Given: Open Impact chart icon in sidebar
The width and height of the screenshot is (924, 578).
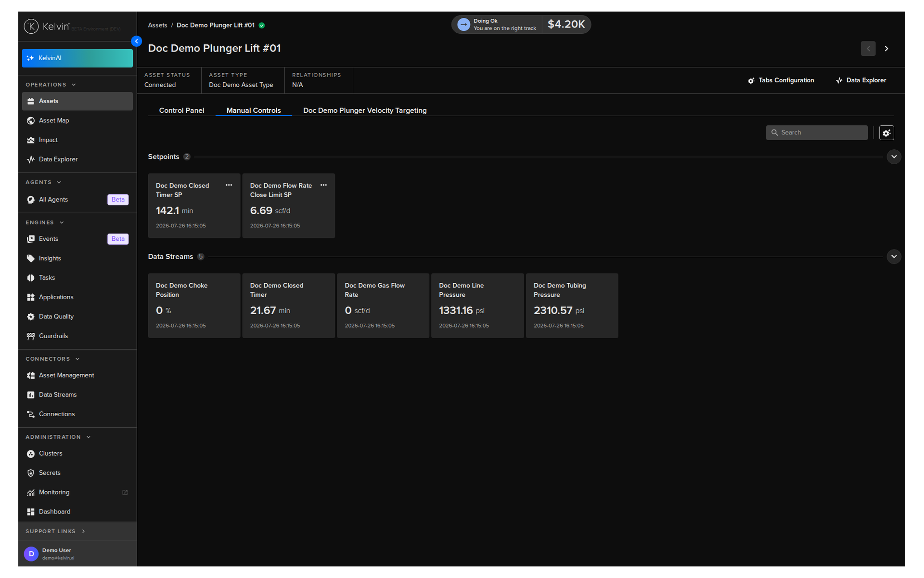Looking at the screenshot, I should 31,140.
